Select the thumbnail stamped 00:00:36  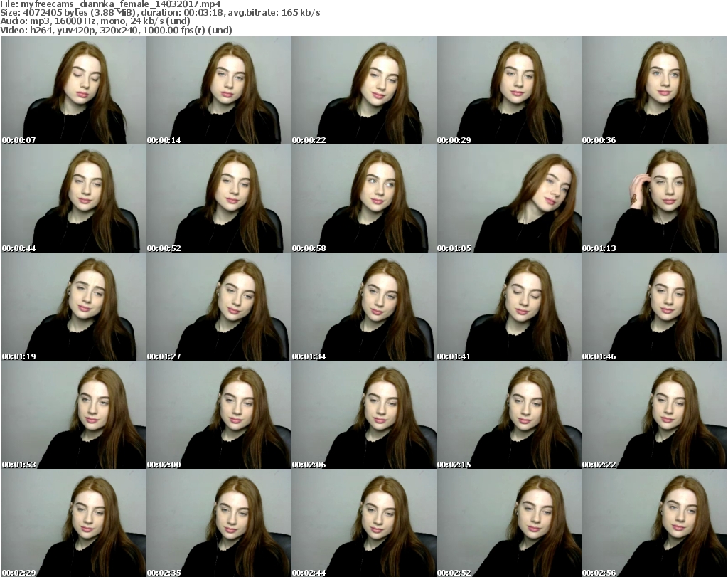[x=654, y=90]
